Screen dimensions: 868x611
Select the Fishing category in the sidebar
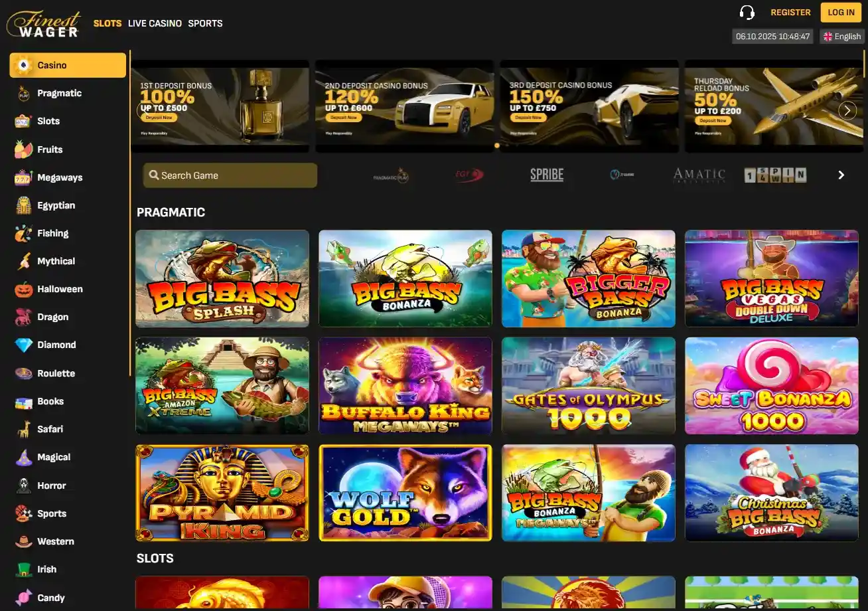(53, 233)
